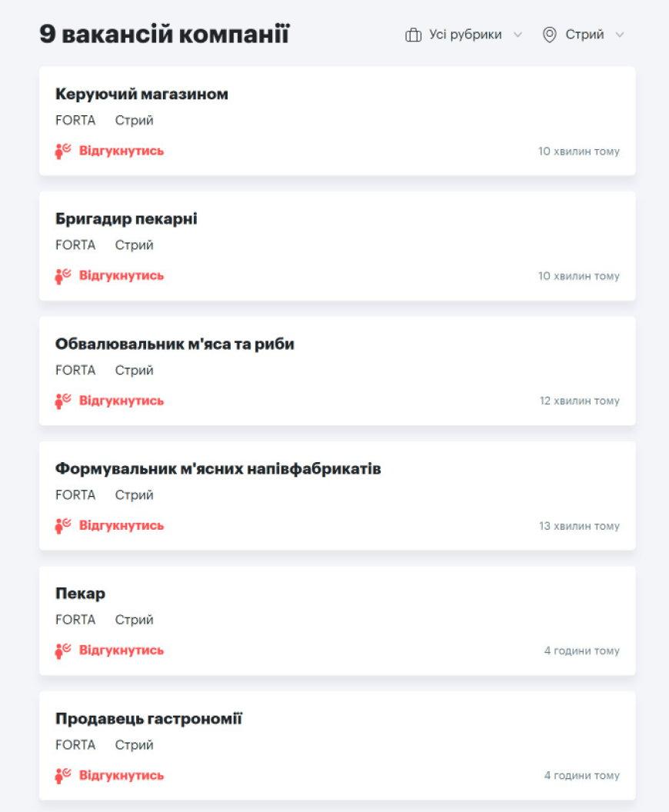Open the Стрий city dropdown
The image size is (669, 812).
coord(584,35)
